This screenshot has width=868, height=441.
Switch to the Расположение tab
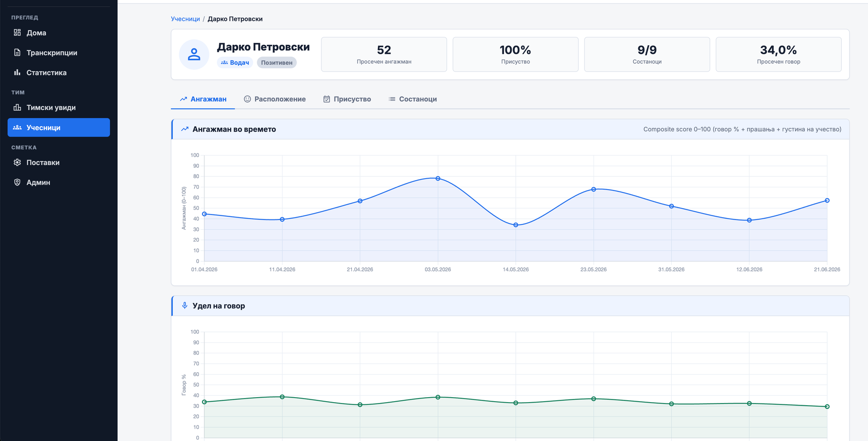point(275,99)
